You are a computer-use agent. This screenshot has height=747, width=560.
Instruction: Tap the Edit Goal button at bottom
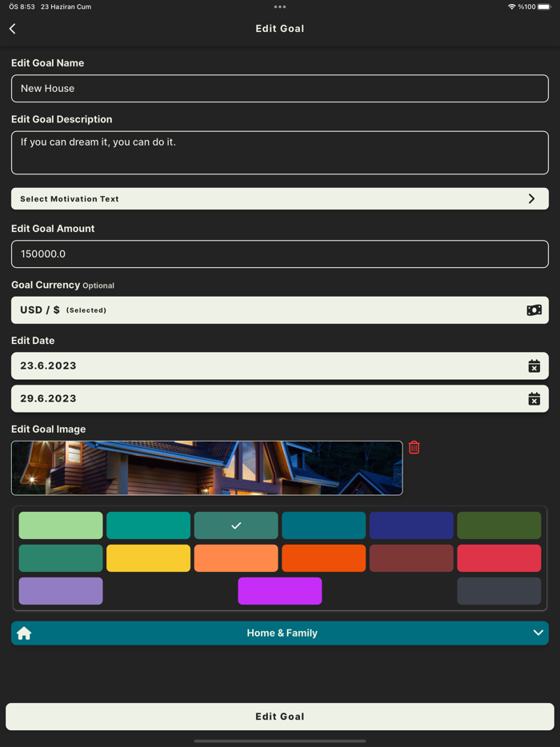point(280,717)
